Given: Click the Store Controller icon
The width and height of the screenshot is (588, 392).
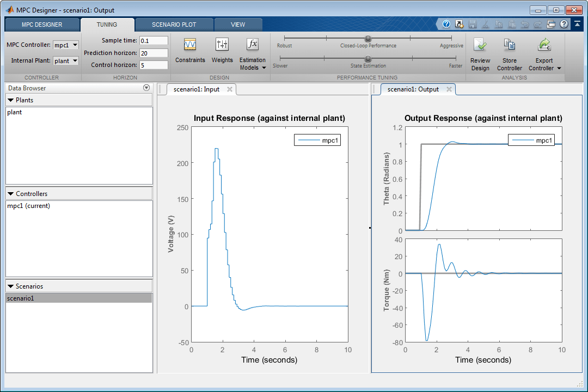Looking at the screenshot, I should 509,45.
